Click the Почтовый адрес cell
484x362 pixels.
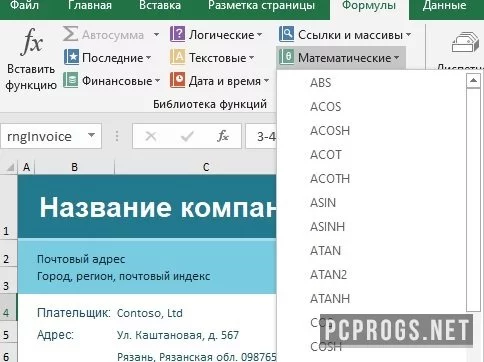[x=81, y=259]
